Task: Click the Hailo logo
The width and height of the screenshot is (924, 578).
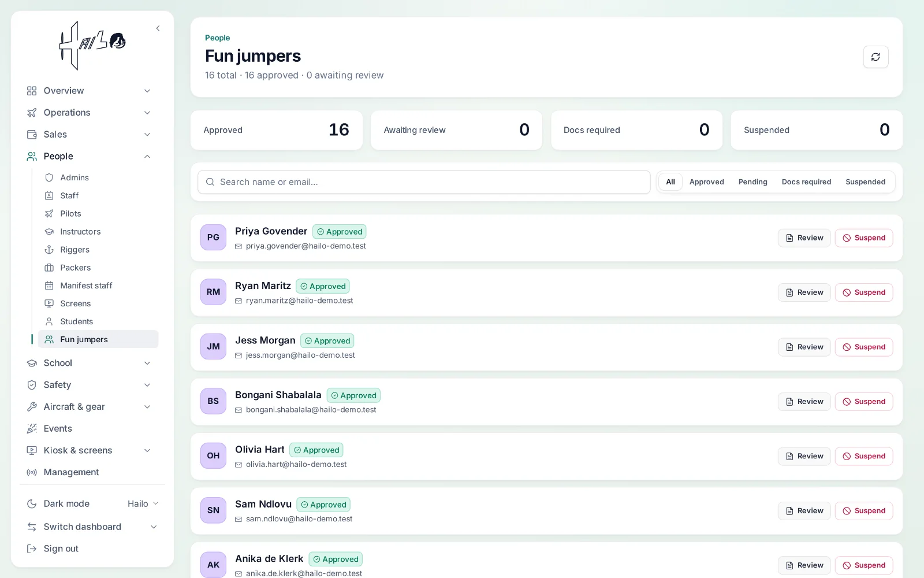Action: (92, 46)
